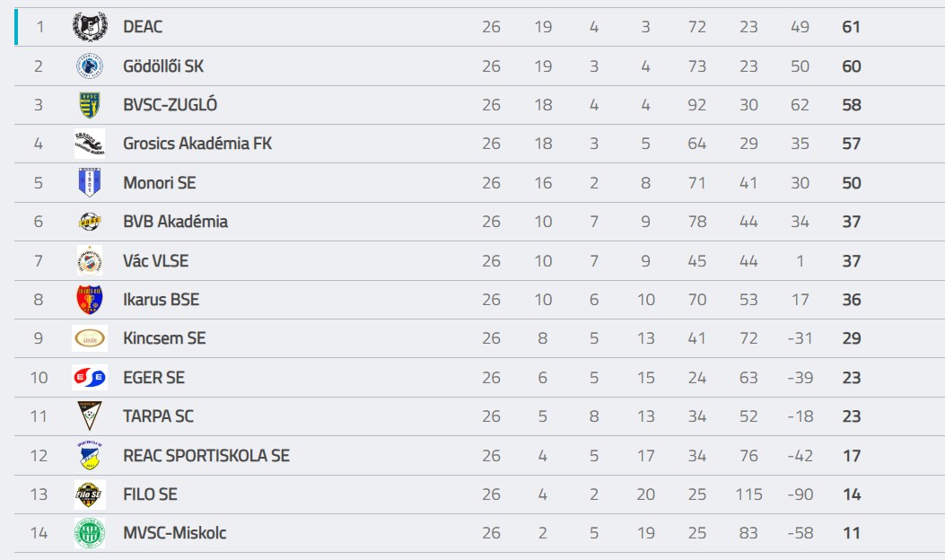Click the BVB Akadémia ball logo
Image resolution: width=945 pixels, height=560 pixels.
pos(90,222)
